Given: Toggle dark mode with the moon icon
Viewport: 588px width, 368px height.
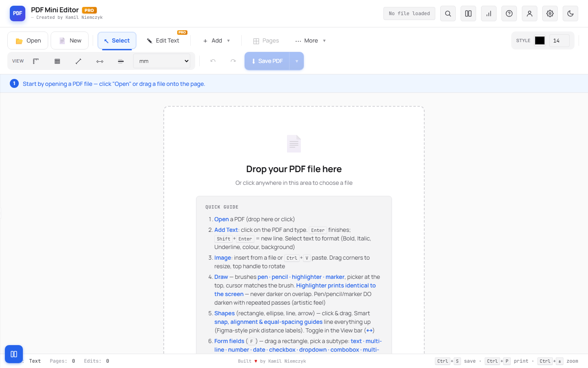Looking at the screenshot, I should pos(570,13).
